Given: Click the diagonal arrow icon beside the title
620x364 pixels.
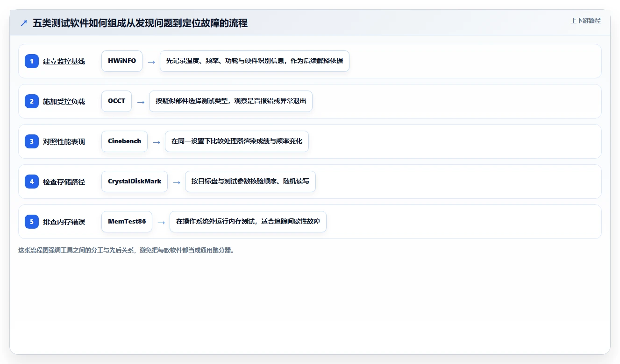Looking at the screenshot, I should (24, 23).
